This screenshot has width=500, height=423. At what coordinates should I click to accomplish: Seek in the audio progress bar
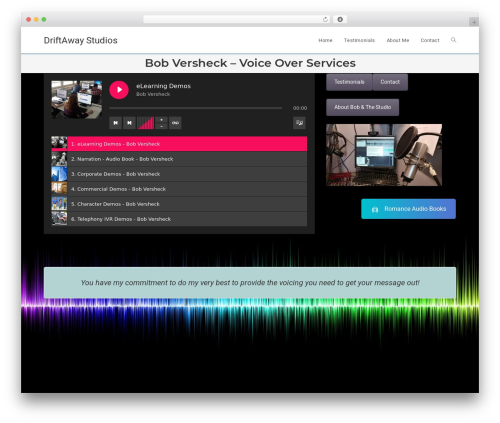195,108
